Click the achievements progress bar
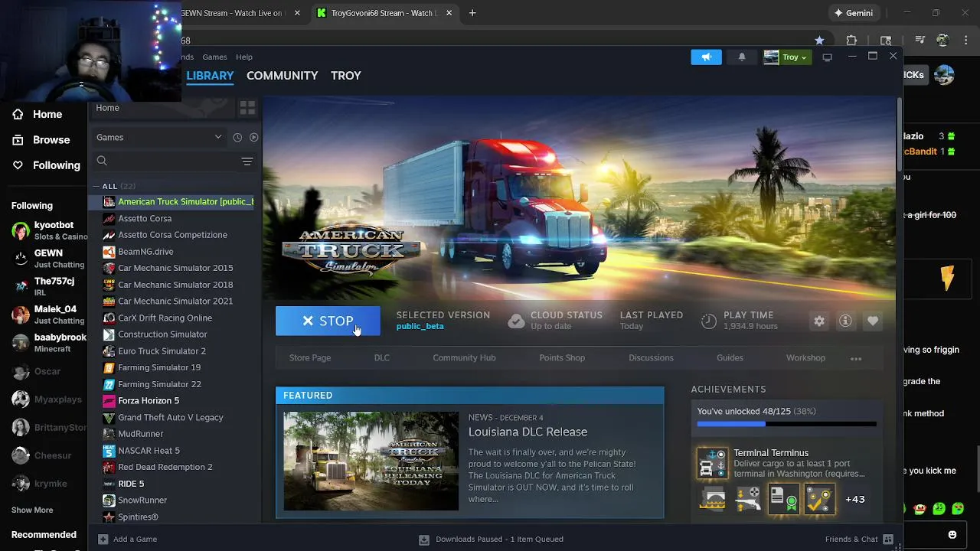The width and height of the screenshot is (980, 551). coord(786,424)
